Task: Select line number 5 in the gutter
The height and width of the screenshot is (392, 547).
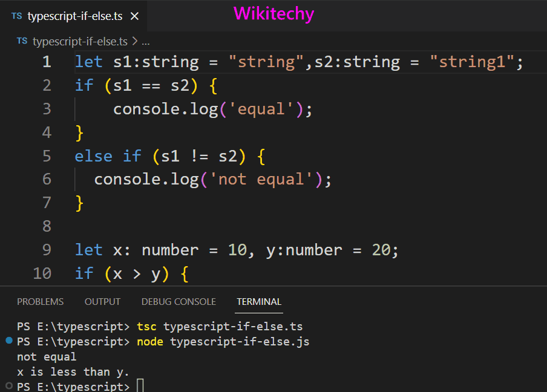Action: coord(47,156)
